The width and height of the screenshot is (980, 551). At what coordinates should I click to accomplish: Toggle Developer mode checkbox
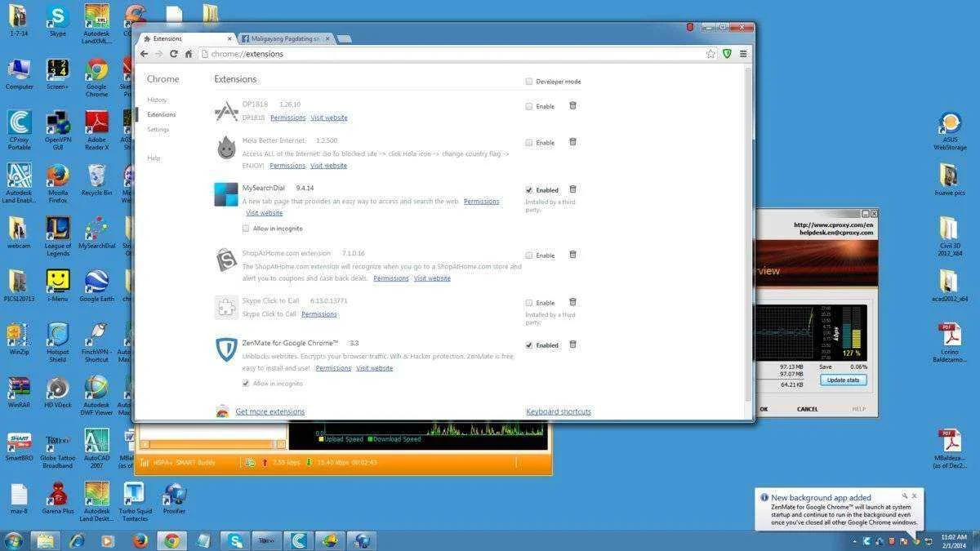[x=529, y=82]
